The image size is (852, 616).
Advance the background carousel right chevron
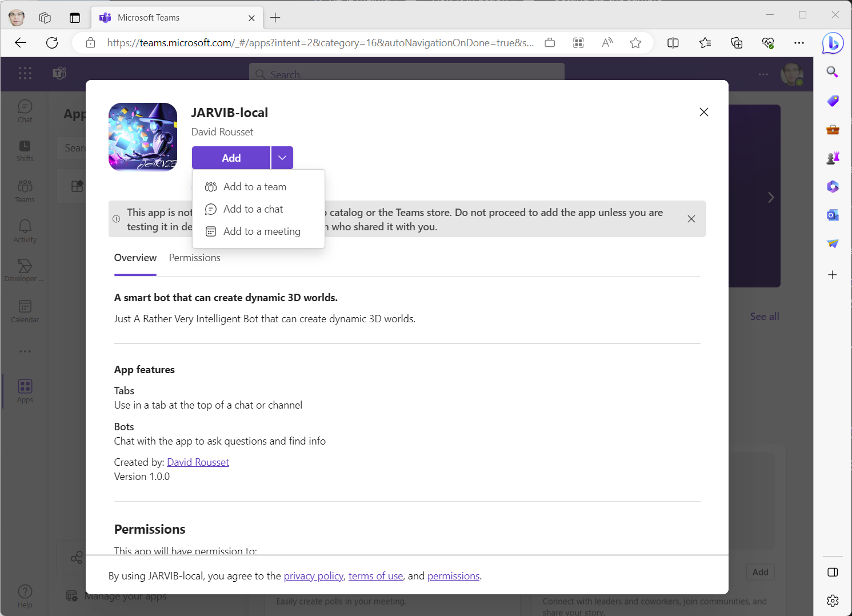pyautogui.click(x=771, y=198)
